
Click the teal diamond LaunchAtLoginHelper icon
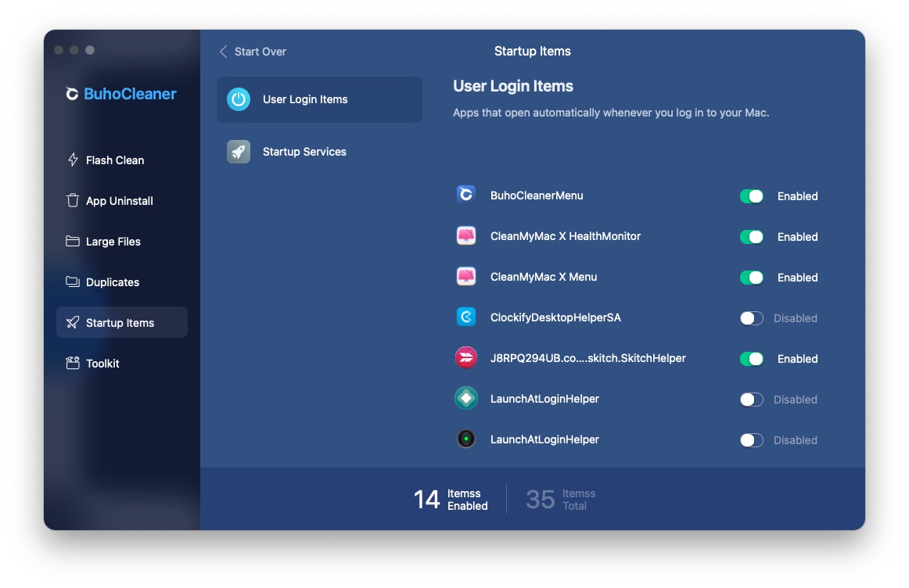tap(466, 398)
